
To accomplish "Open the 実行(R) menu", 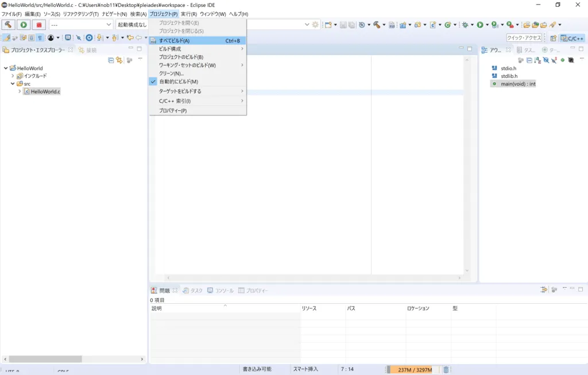I will coord(188,14).
